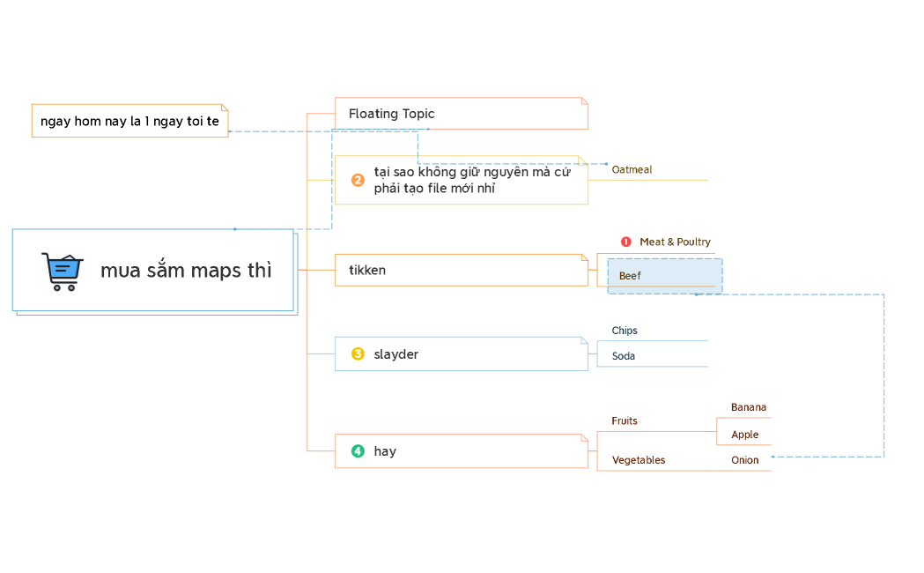Select the Vegetables subtopic
924x573 pixels.
(x=639, y=460)
